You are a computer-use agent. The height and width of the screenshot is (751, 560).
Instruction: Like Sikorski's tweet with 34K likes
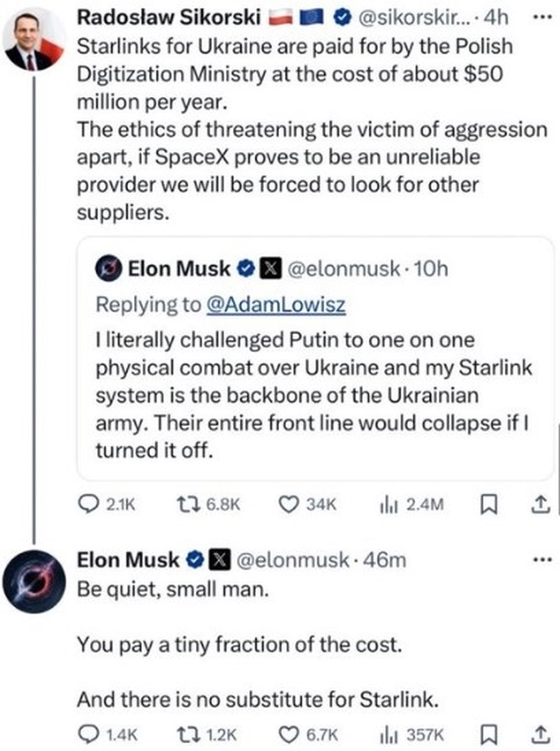pos(289,505)
